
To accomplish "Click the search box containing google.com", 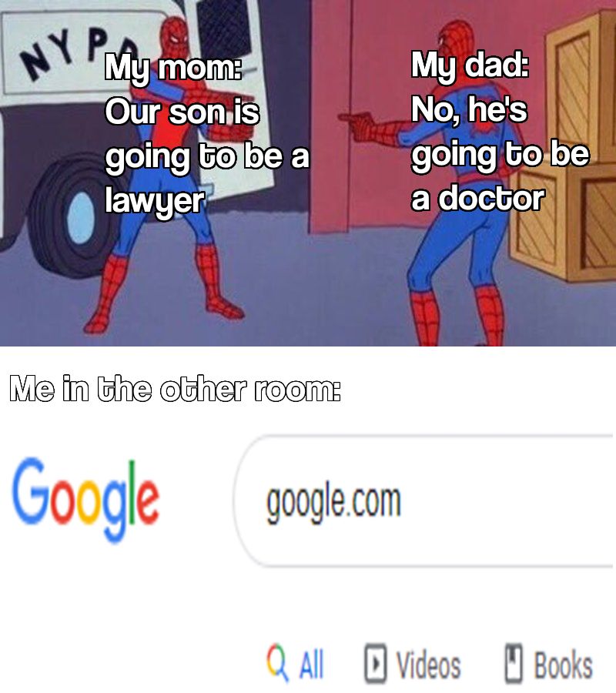I will (424, 500).
